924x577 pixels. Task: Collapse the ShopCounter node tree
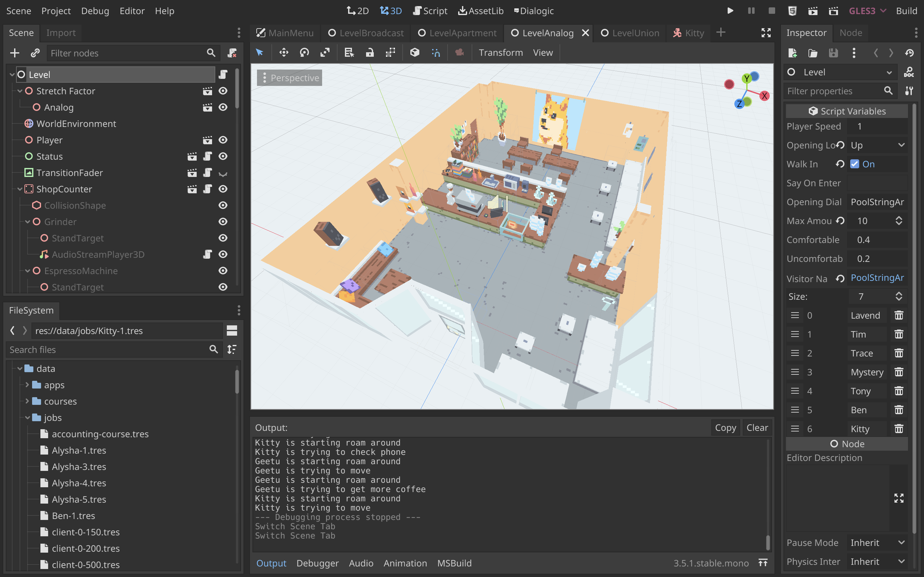tap(20, 189)
